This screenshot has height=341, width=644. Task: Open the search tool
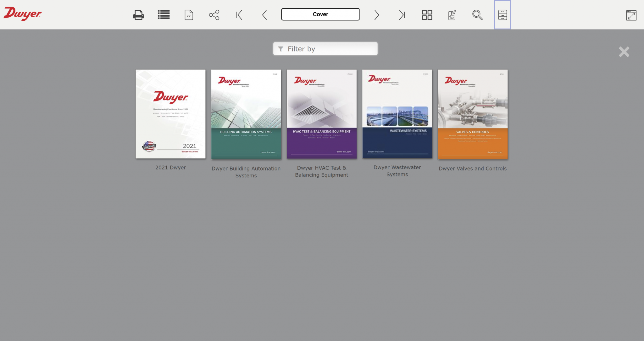point(477,14)
